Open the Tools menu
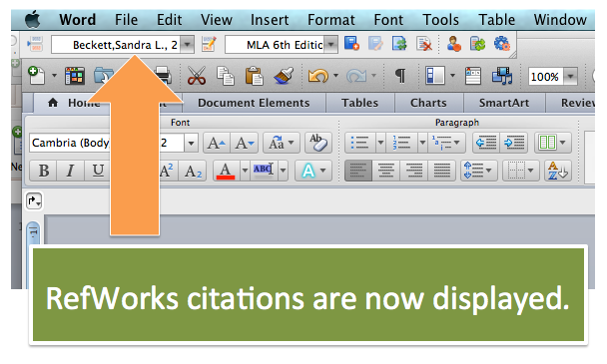607x364 pixels. (440, 20)
